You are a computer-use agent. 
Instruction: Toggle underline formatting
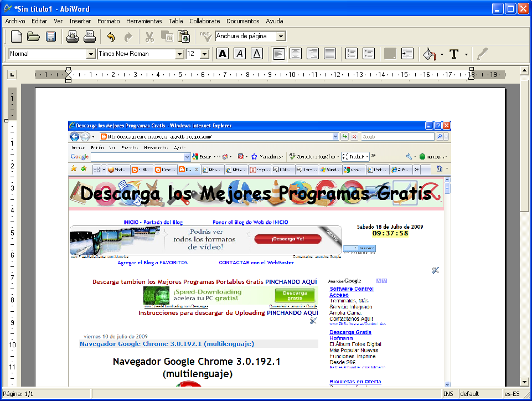pos(257,54)
